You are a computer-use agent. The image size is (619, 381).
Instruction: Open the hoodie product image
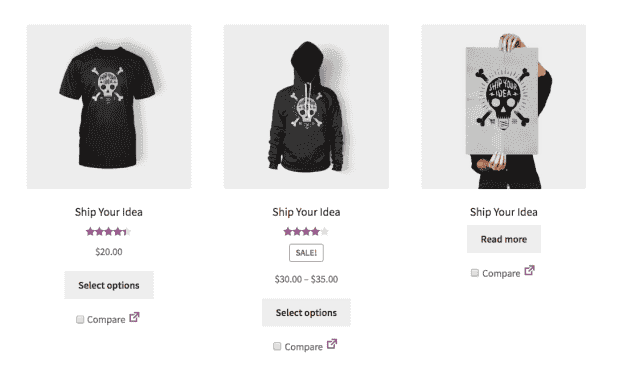click(306, 107)
